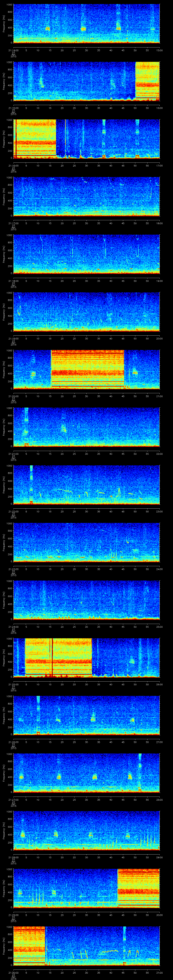Click the "Frequency (Hz)" axis label of the 21:20:00 panel
173x980 pixels.
click(x=4, y=369)
